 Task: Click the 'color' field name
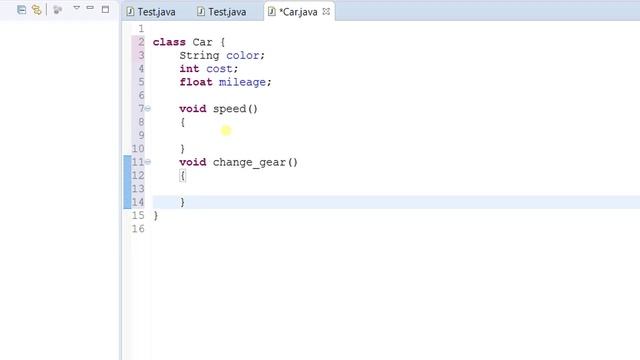(242, 56)
